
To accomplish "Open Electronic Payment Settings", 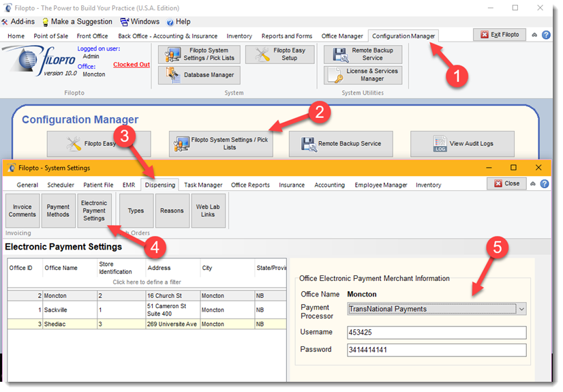I will click(x=94, y=211).
